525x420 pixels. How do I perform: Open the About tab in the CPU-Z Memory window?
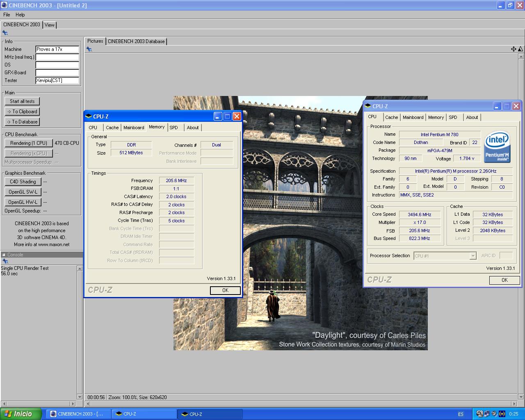[x=193, y=128]
